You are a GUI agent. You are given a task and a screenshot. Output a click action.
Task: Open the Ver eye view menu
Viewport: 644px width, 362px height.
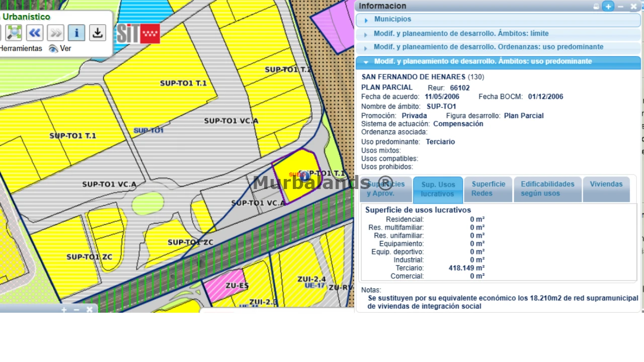pyautogui.click(x=60, y=49)
